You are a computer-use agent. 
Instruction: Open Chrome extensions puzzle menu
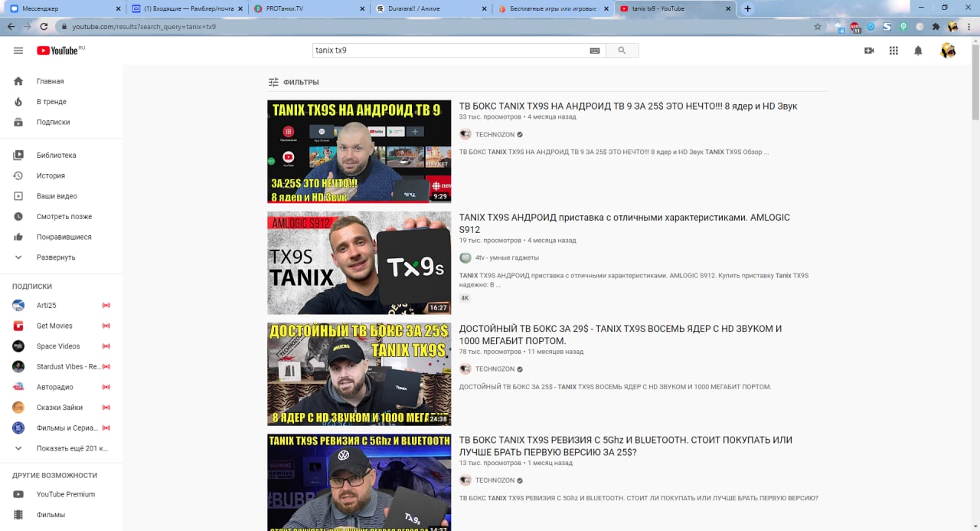(936, 26)
